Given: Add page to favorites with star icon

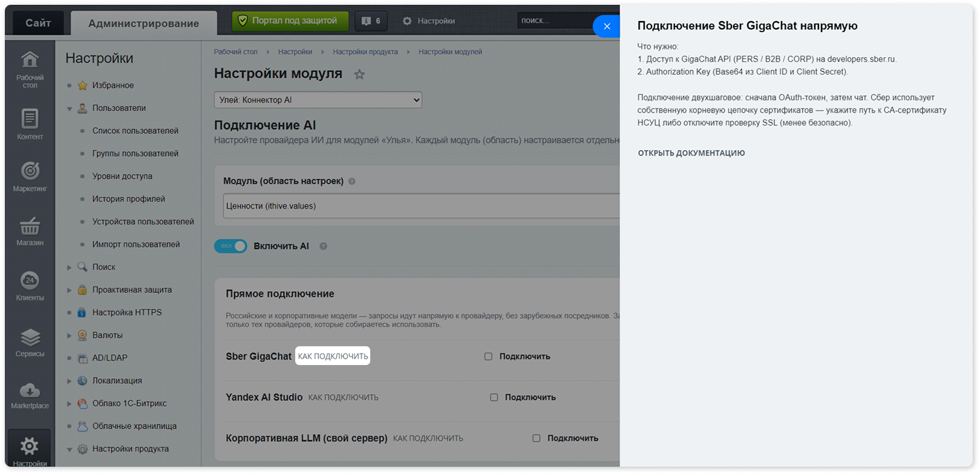Looking at the screenshot, I should (x=359, y=74).
